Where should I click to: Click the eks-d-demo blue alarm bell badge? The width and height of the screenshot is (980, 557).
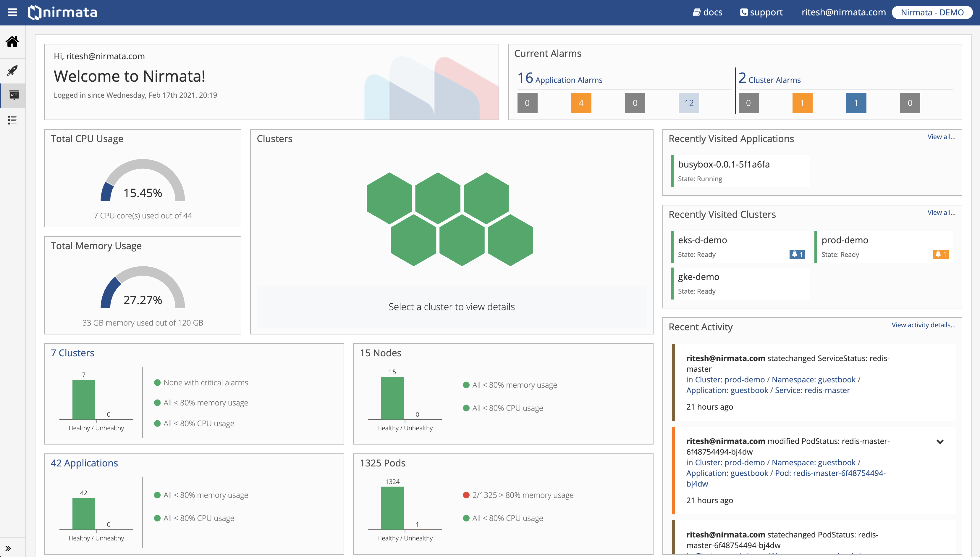click(797, 255)
